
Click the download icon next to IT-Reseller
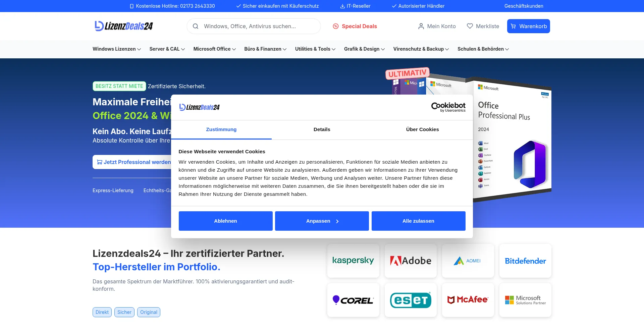(x=342, y=6)
